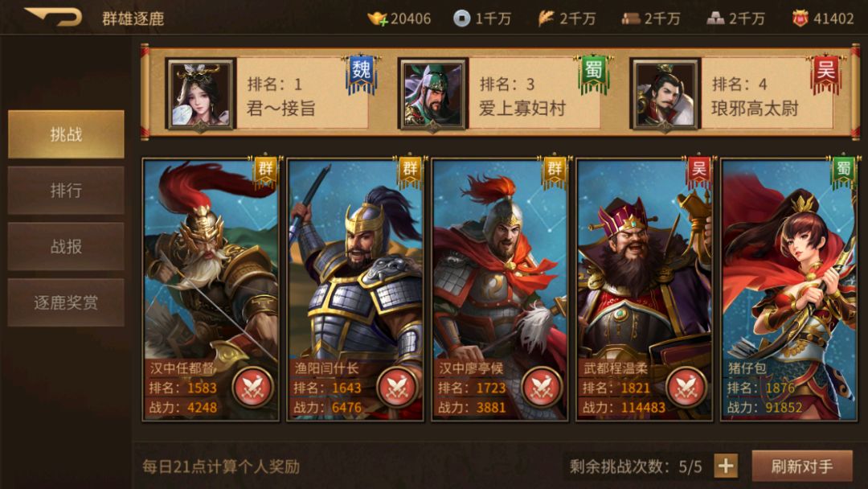Tap the grain resource icon in the top bar
868x489 pixels.
click(547, 18)
